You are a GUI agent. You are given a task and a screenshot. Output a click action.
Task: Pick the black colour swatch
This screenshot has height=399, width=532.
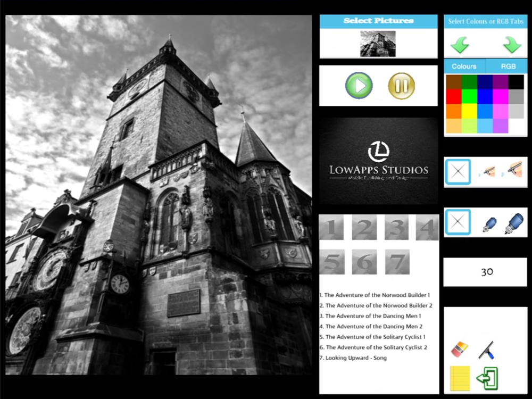click(x=516, y=82)
